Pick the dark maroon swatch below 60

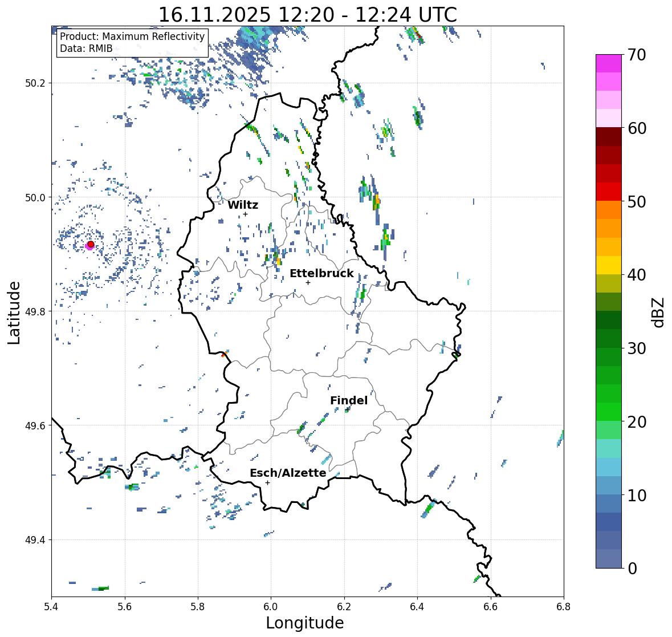point(609,137)
